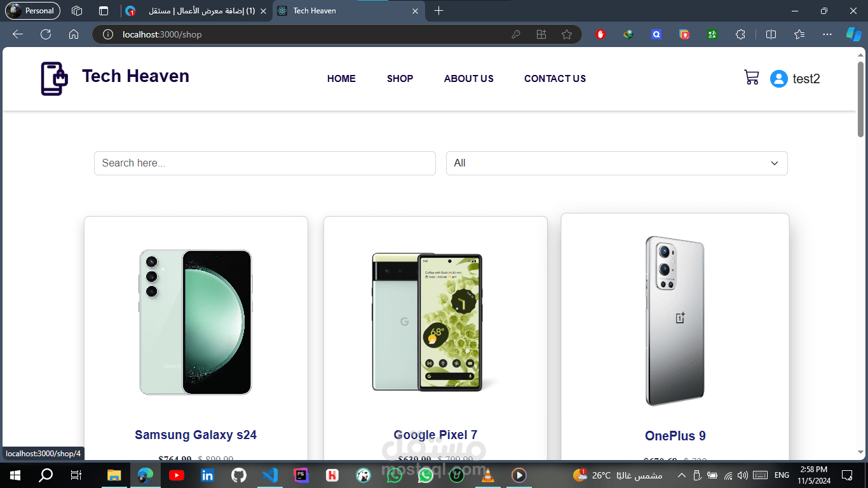Open tab actions menu icon
The height and width of the screenshot is (488, 868).
click(x=104, y=11)
